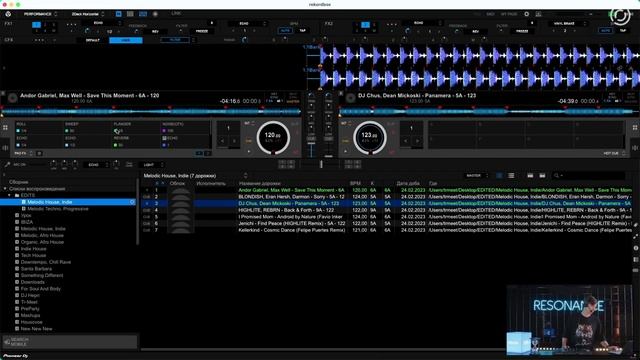Sort by BPM column header
640x360 pixels.
point(355,183)
